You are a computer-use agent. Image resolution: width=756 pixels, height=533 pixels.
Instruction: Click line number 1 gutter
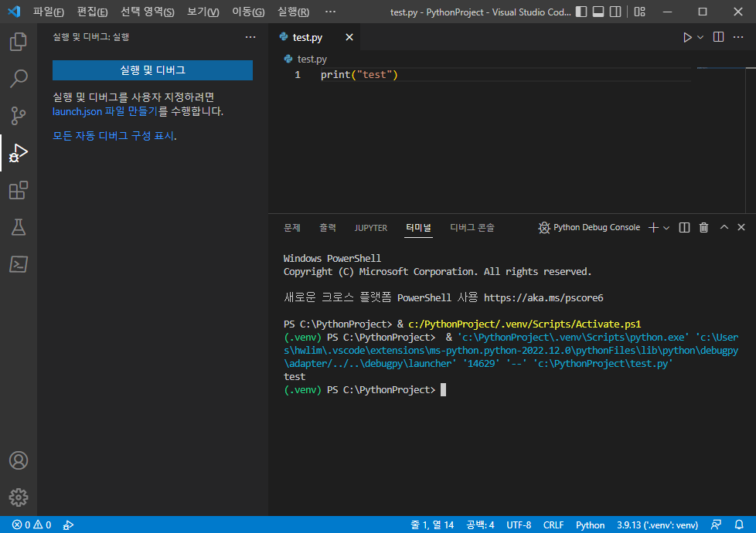[x=298, y=75]
